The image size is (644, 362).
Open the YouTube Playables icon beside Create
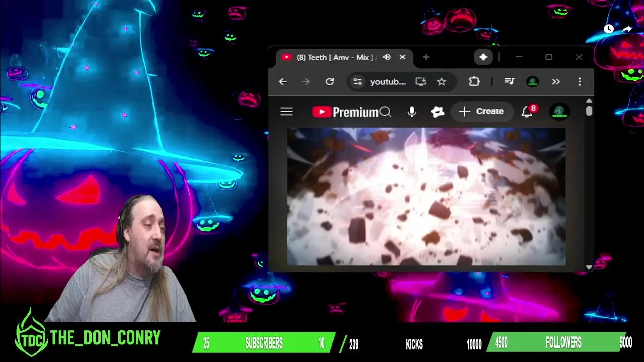click(438, 112)
